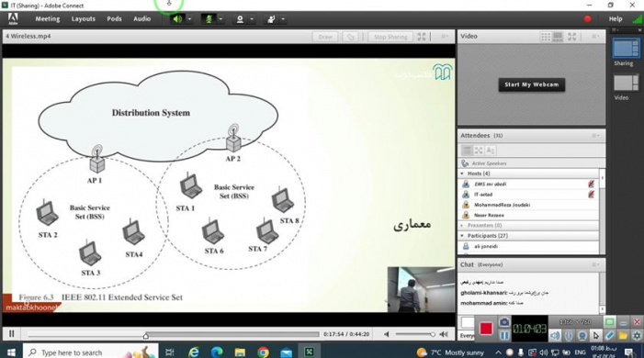Mute speakers with the green speaker icon
This screenshot has height=358, width=644.
click(177, 19)
